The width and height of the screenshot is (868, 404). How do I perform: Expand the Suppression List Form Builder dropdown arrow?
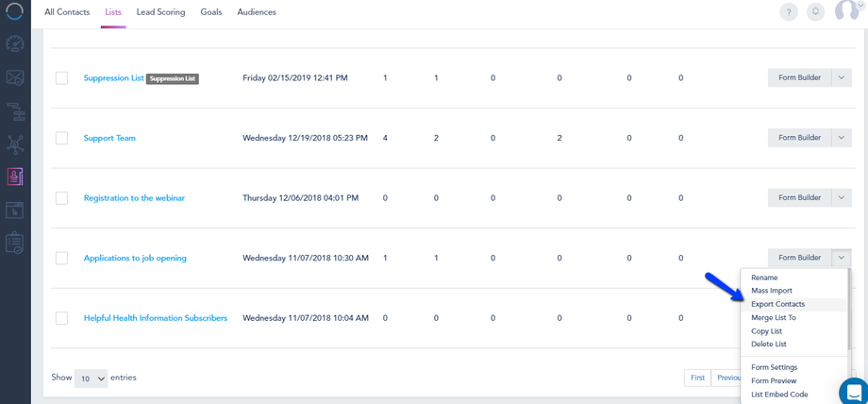pos(842,77)
